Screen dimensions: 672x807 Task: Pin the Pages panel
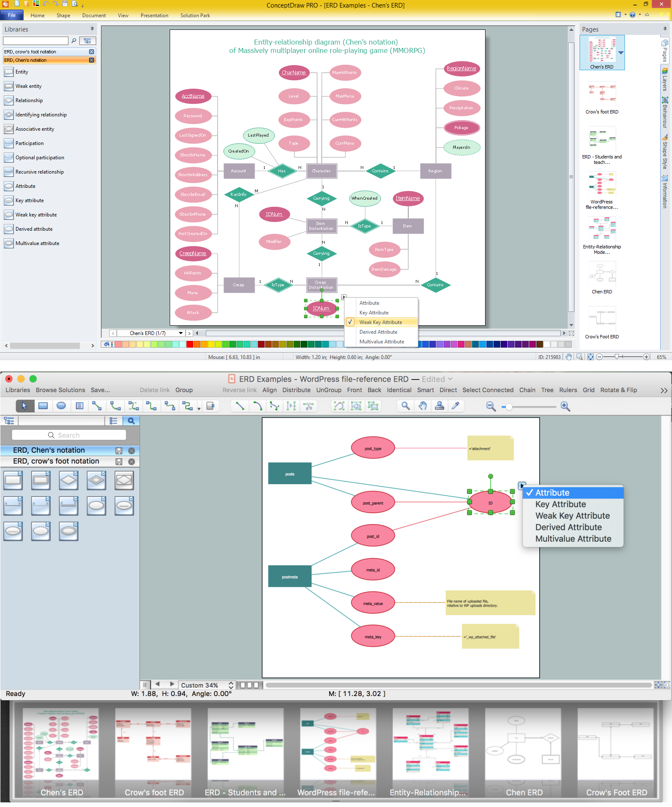click(665, 29)
